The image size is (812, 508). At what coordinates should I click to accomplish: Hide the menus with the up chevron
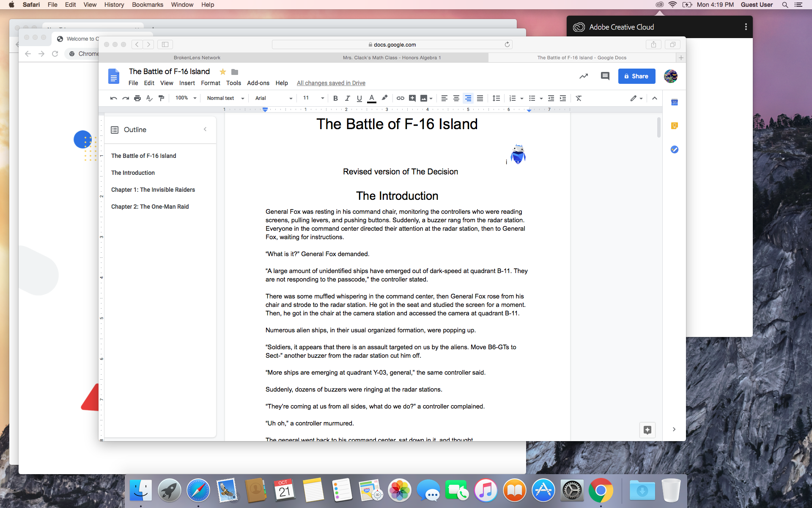[655, 98]
